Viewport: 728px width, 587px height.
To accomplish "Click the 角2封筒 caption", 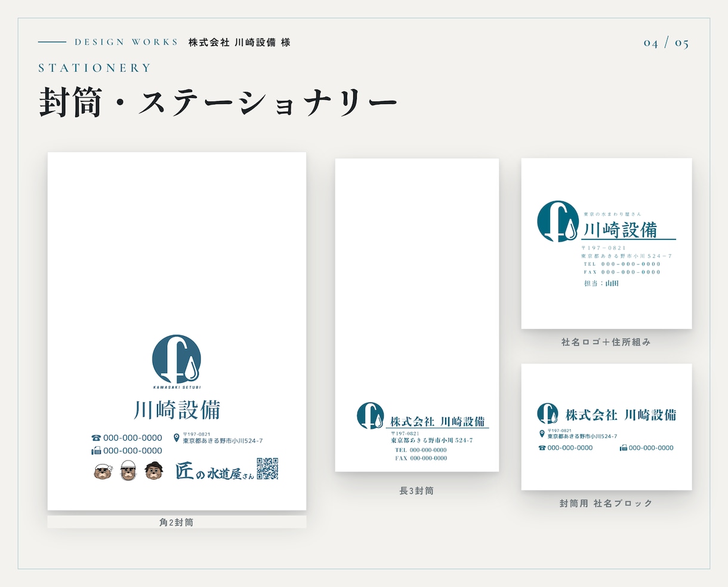I will click(177, 523).
